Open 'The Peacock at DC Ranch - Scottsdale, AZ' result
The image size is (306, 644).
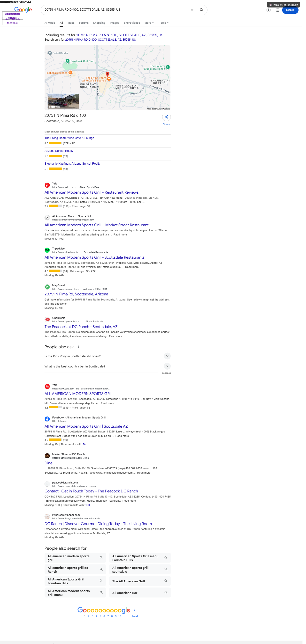82,330
